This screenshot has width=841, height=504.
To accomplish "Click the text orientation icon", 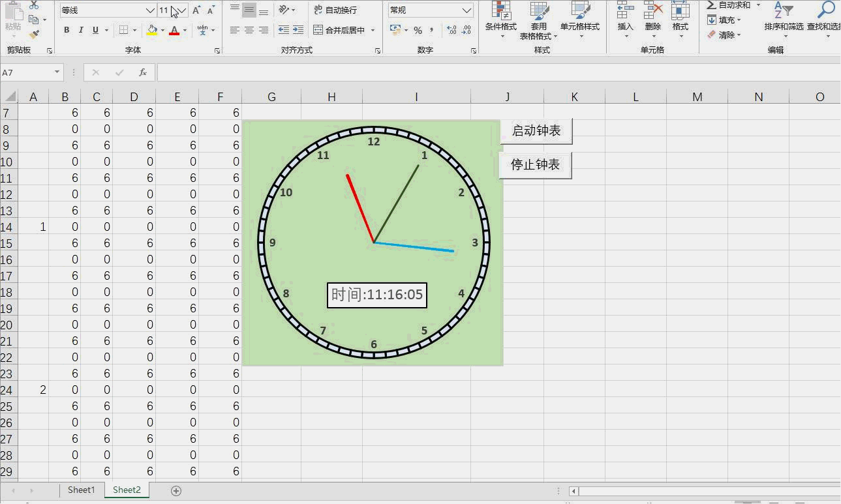I will tap(284, 10).
